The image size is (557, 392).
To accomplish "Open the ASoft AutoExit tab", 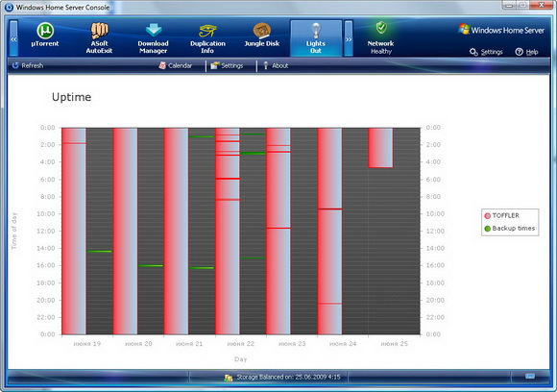I will (99, 37).
